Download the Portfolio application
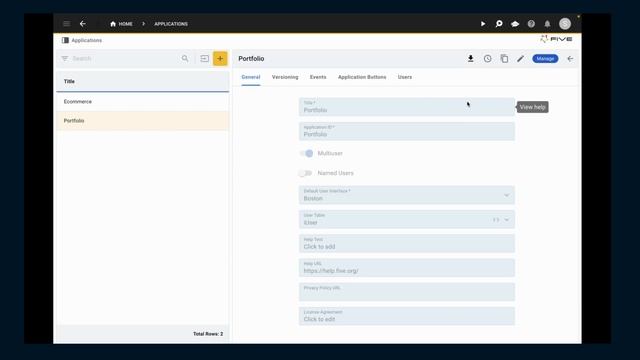 click(471, 58)
